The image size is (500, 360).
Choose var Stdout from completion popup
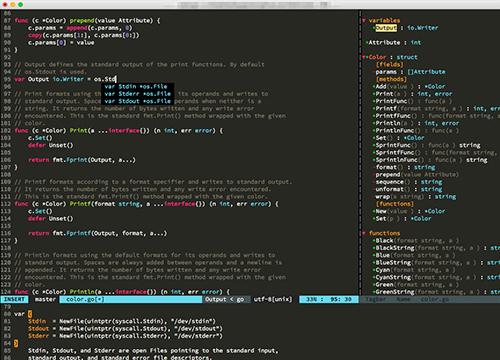[138, 101]
